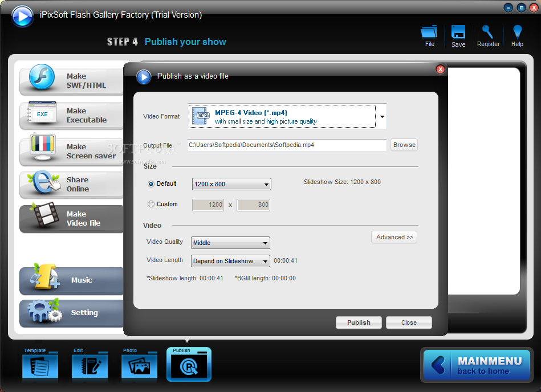The image size is (541, 392).
Task: Click Slideshow Size: 1200 x 800 text
Action: tap(342, 182)
